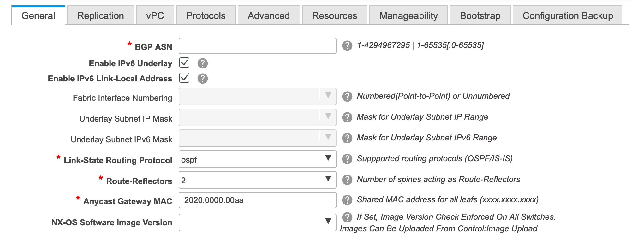Viewport: 644px width, 243px height.
Task: Click help icon next to BGP ASN field
Action: (347, 46)
